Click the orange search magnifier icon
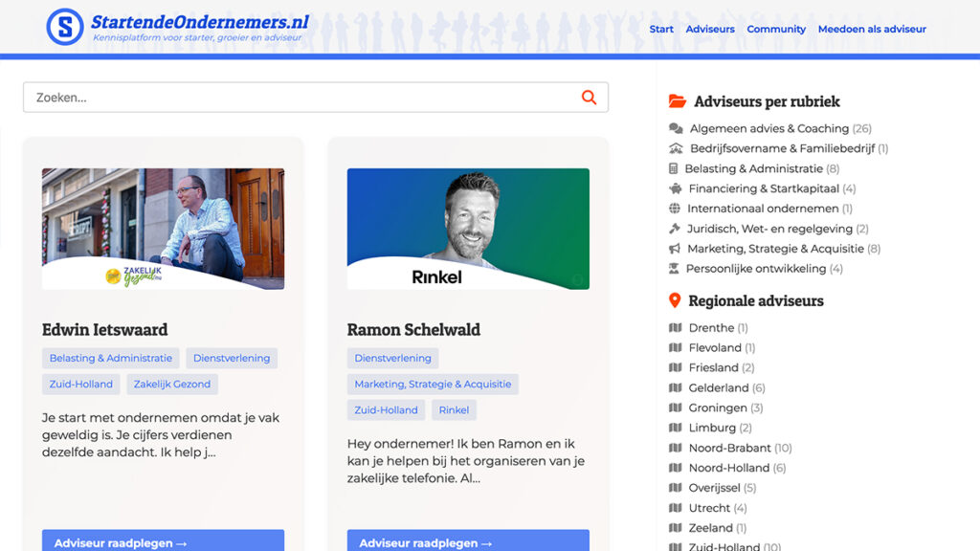The image size is (980, 551). (x=589, y=98)
